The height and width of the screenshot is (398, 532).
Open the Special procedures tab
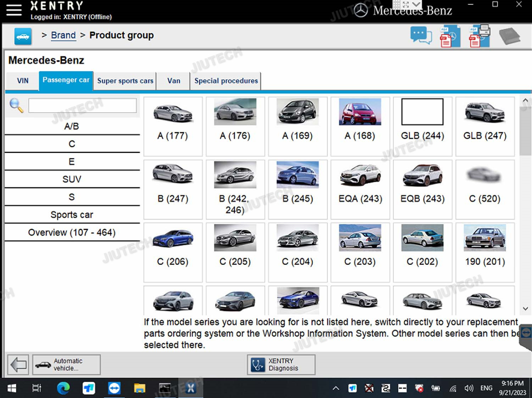226,81
